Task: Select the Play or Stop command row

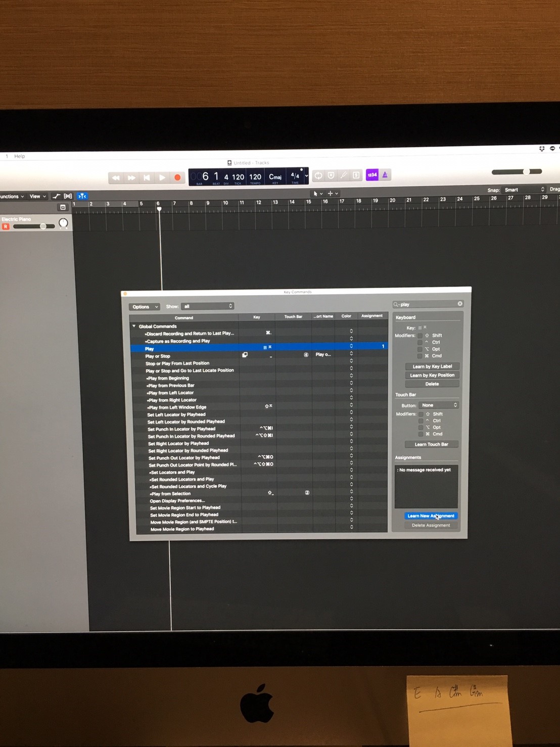Action: coord(259,356)
